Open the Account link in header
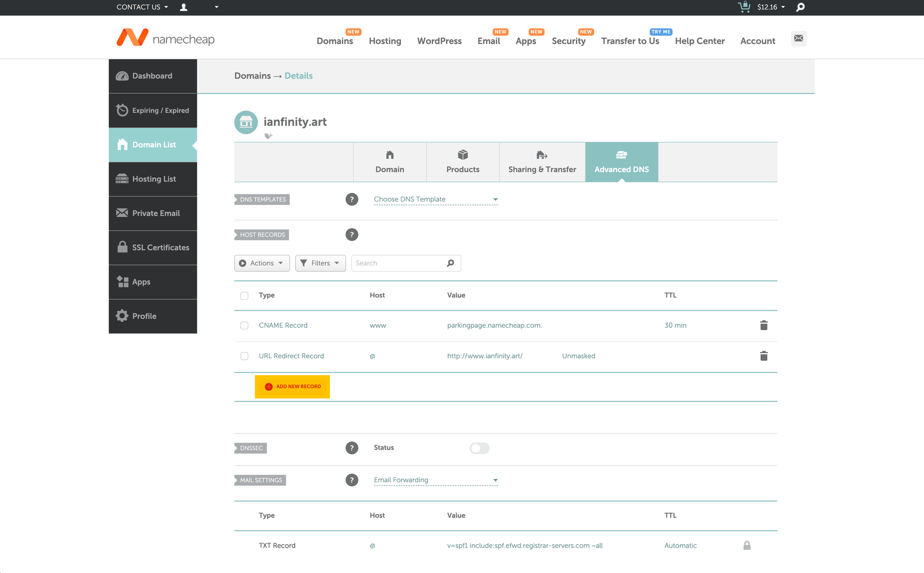 coord(758,41)
